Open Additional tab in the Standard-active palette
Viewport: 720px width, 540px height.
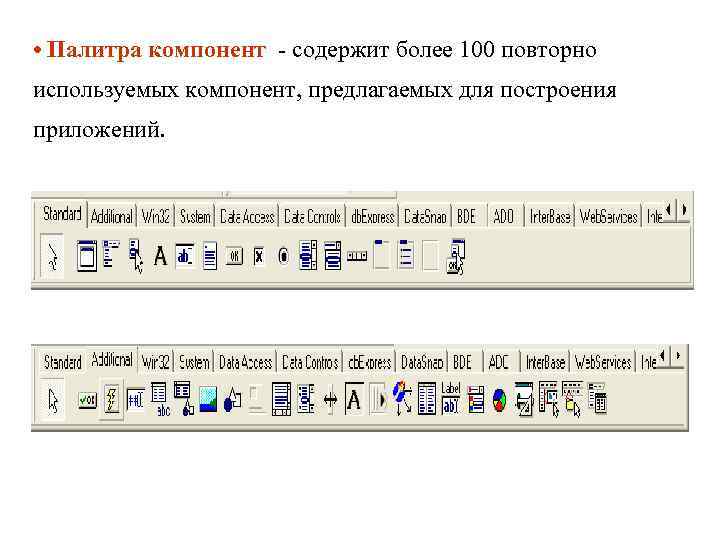[x=112, y=217]
